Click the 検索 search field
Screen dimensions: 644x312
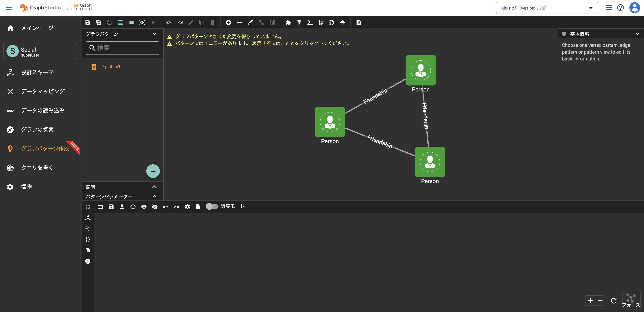[x=122, y=48]
